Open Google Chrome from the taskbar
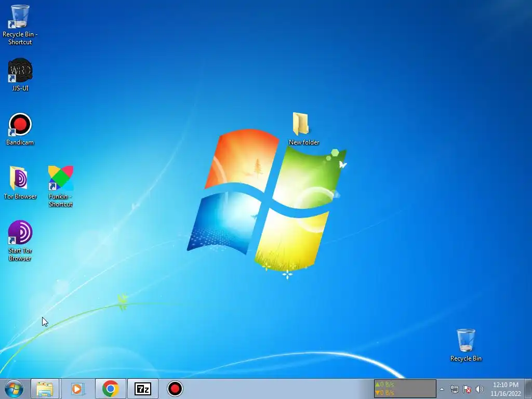 click(110, 389)
